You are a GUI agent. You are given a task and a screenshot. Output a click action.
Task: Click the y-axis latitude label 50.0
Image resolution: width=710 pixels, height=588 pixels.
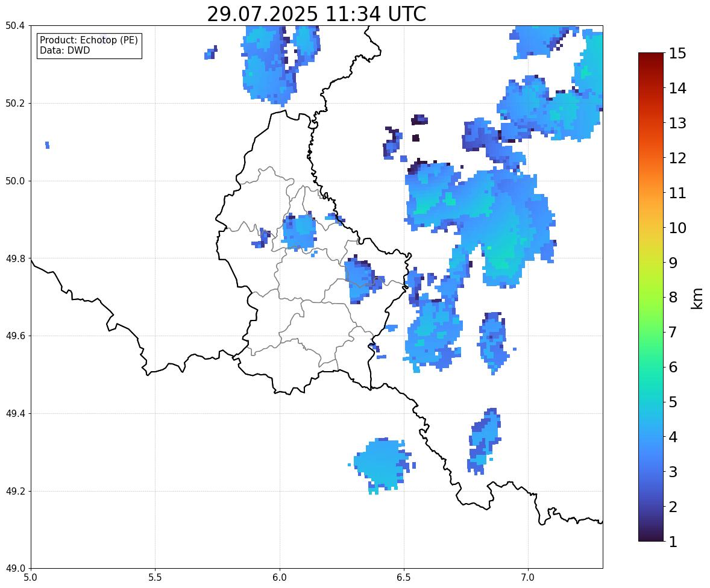(x=14, y=181)
